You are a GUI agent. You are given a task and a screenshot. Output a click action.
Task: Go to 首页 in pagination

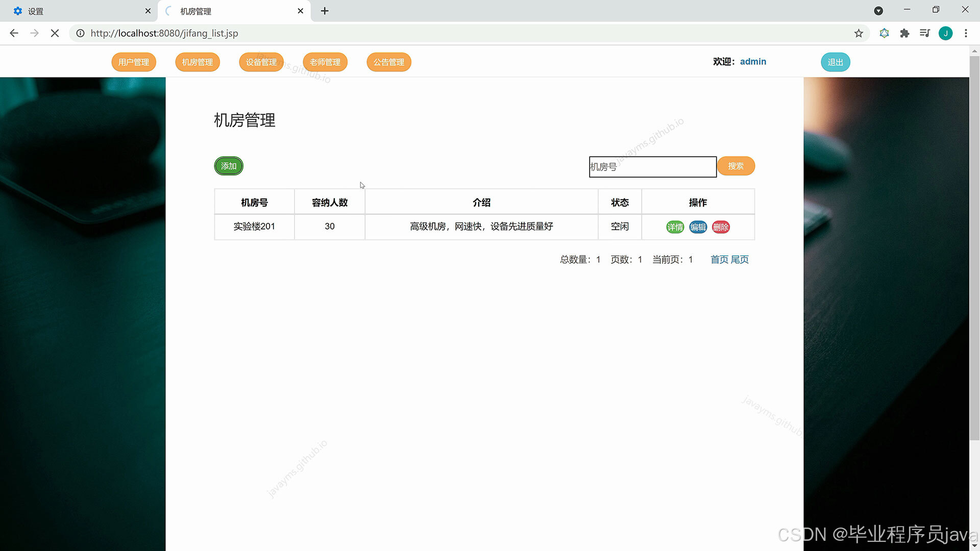coord(720,260)
